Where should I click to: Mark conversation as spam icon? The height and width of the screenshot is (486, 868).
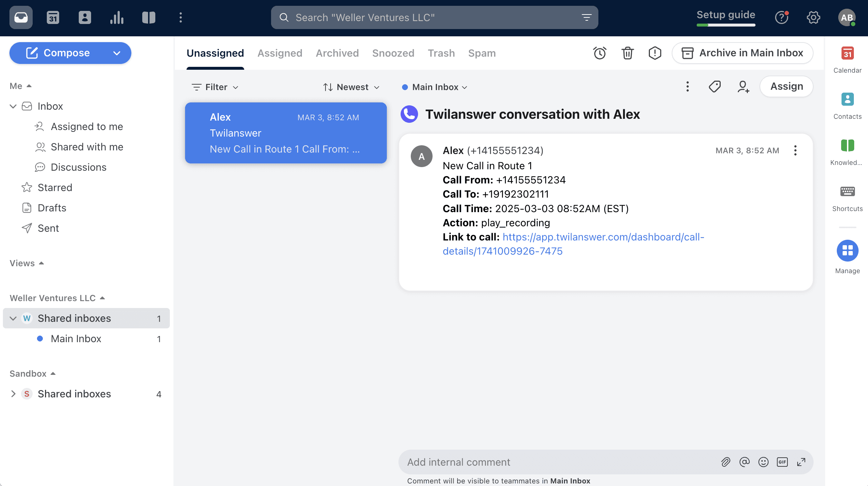(x=655, y=53)
